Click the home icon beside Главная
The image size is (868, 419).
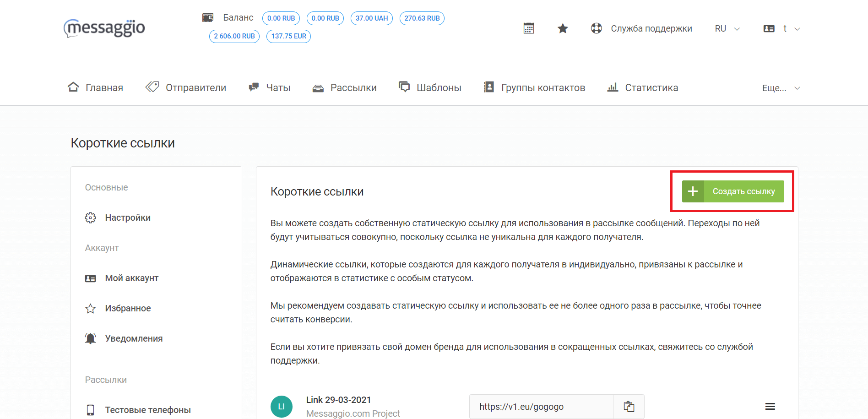[x=73, y=87]
